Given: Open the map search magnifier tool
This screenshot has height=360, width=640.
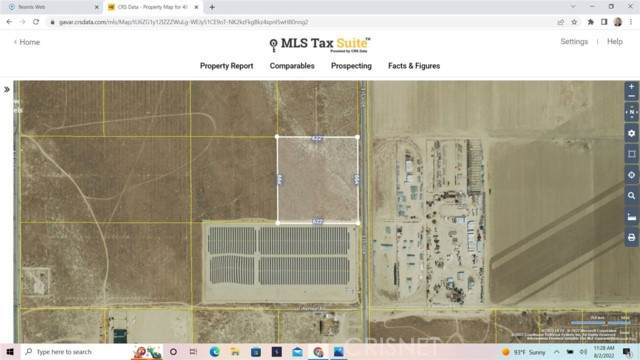Looking at the screenshot, I should [x=631, y=196].
